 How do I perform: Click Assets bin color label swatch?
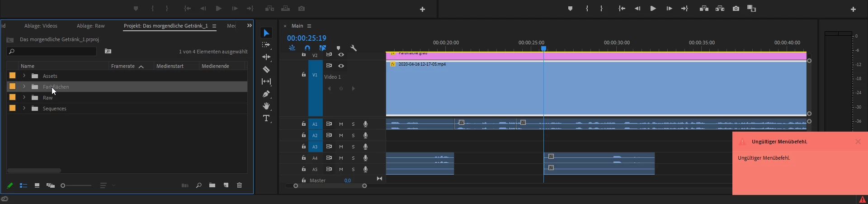pyautogui.click(x=13, y=76)
